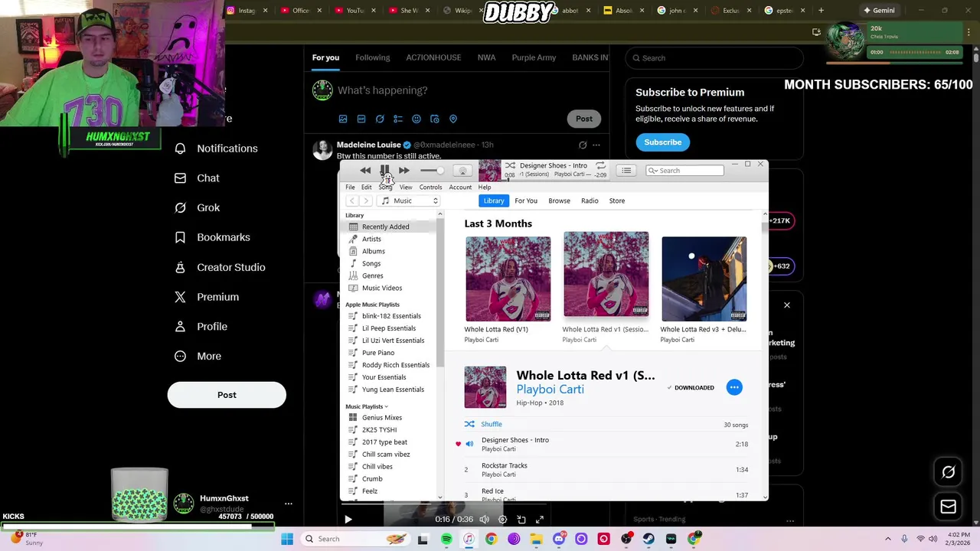This screenshot has height=551, width=980.
Task: Open AirPlay output button in iTunes
Action: 462,171
